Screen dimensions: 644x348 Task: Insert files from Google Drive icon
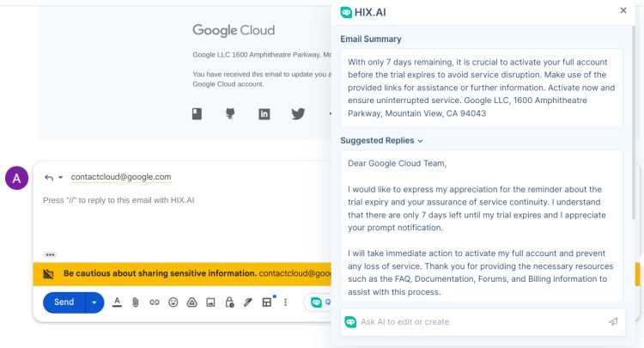[191, 302]
